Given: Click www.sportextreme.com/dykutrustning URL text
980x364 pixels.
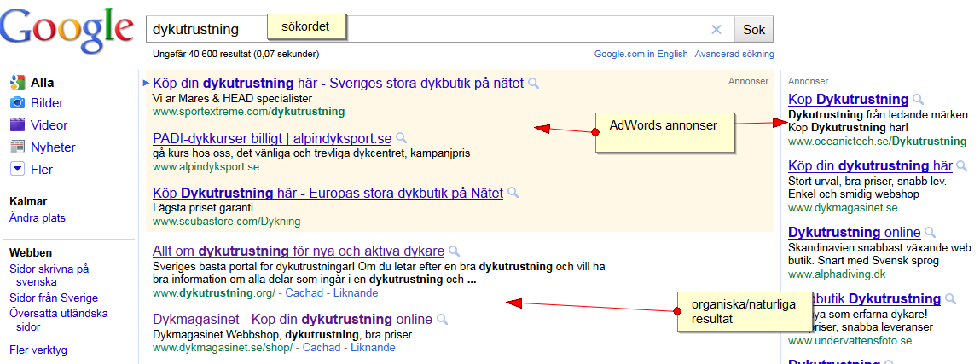Looking at the screenshot, I should [x=248, y=112].
